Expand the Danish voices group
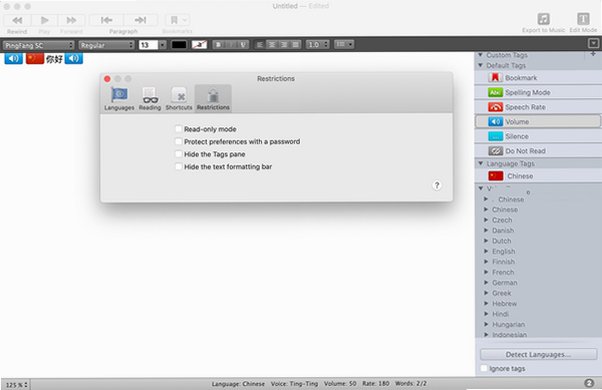This screenshot has height=390, width=602. [x=486, y=230]
